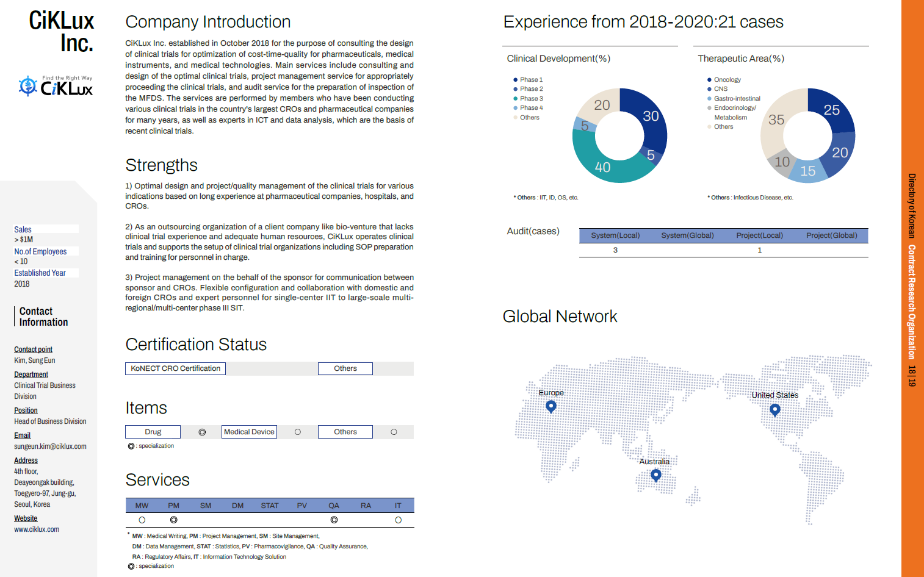Click the Sales label in sidebar

pos(23,229)
